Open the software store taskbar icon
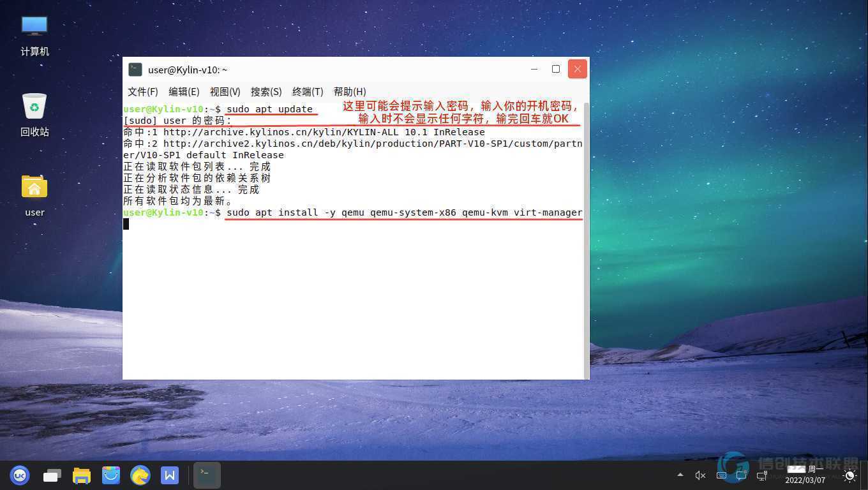The image size is (868, 490). 111,475
